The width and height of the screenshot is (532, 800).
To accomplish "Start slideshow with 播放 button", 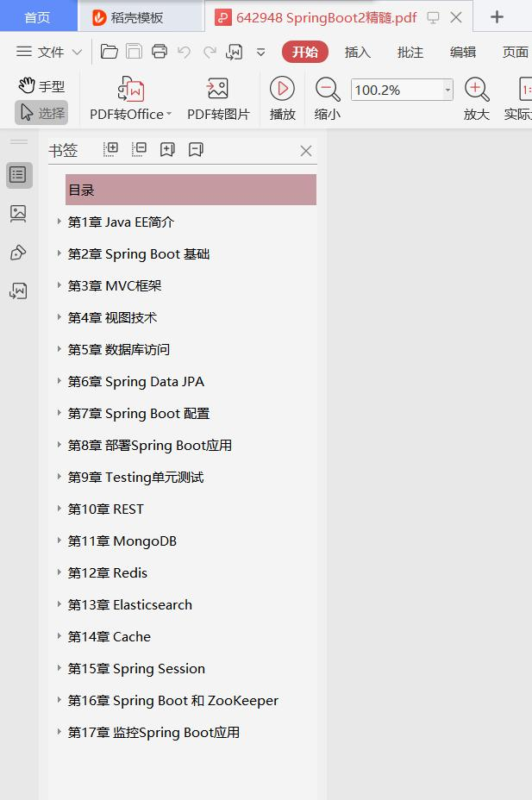I will [x=282, y=98].
